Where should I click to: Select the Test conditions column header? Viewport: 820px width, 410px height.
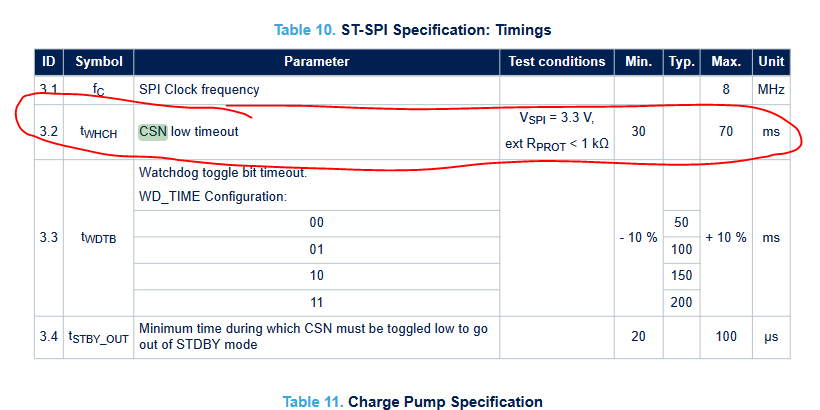(557, 61)
